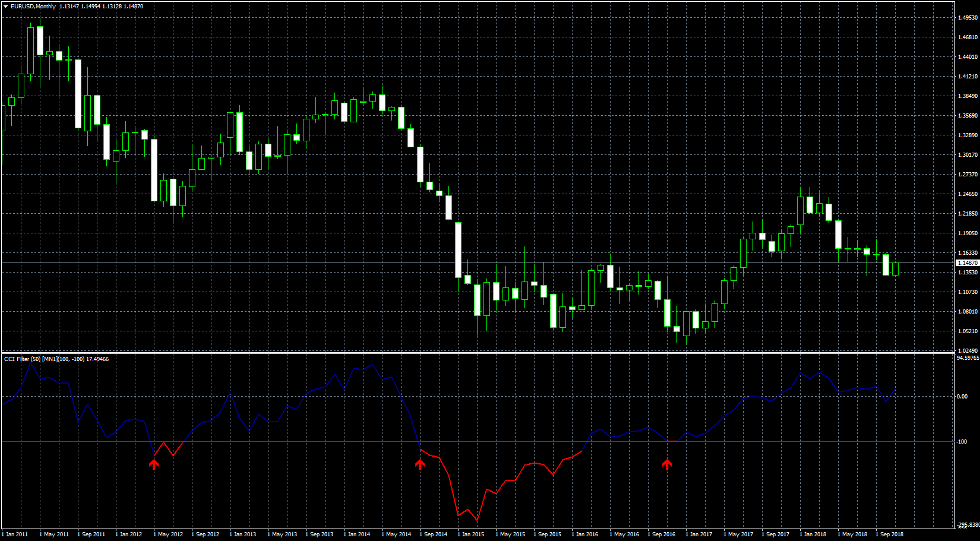This screenshot has height=541, width=980.
Task: Click the CCI 0.00 level label
Action: point(962,397)
